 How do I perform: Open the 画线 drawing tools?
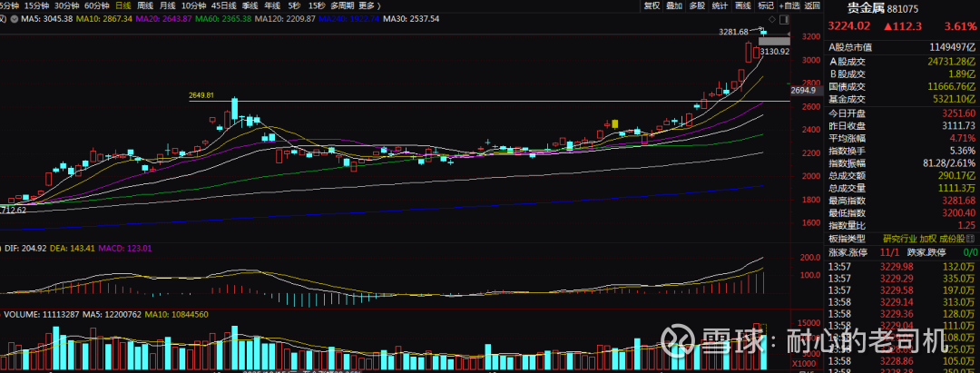742,5
